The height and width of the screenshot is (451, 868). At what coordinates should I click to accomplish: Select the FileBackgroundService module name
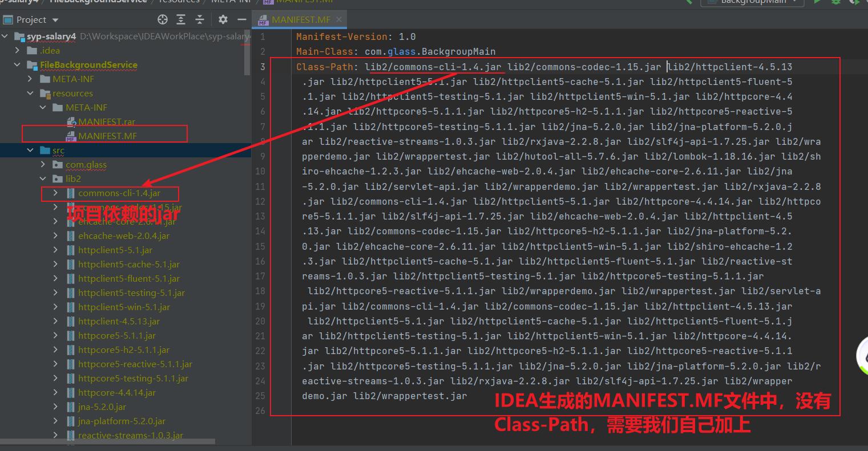(88, 65)
